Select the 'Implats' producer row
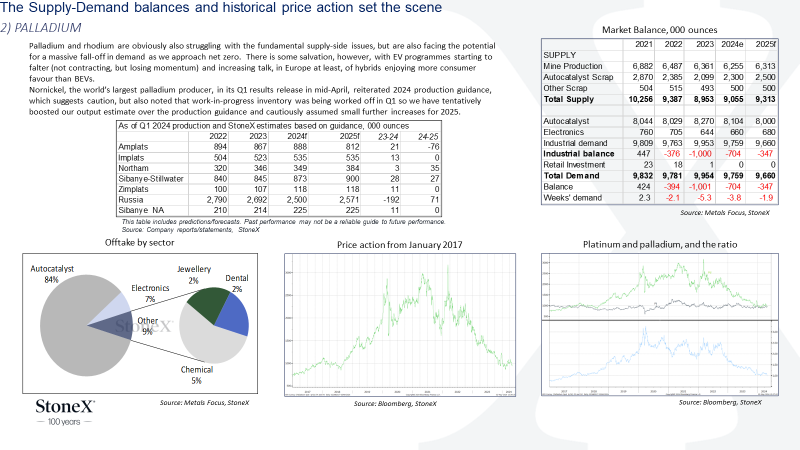Viewport: 800px width, 450px height. [279, 158]
